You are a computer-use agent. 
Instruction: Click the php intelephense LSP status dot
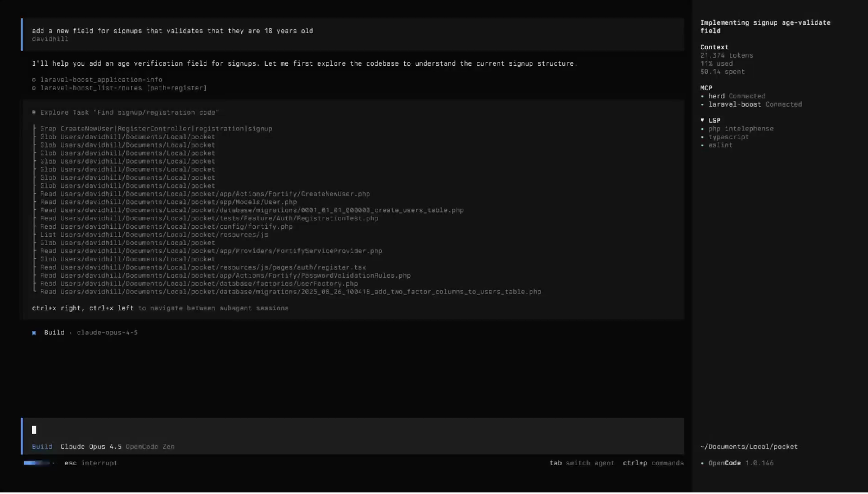point(702,129)
